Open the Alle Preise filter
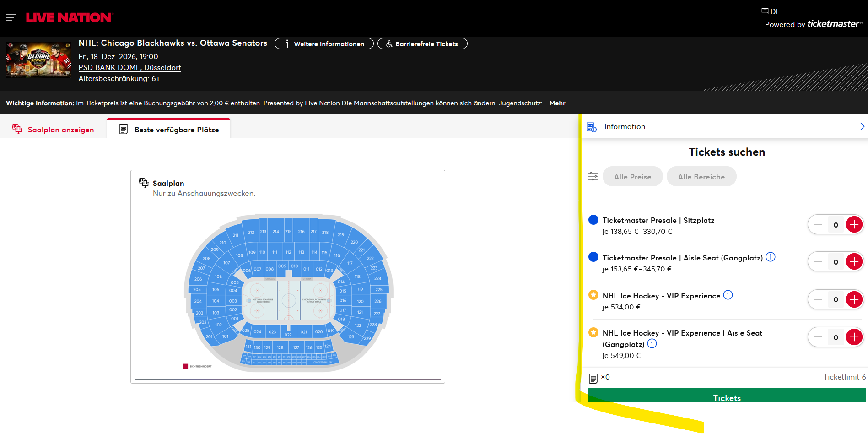Screen dimensions: 868x434 tap(632, 177)
